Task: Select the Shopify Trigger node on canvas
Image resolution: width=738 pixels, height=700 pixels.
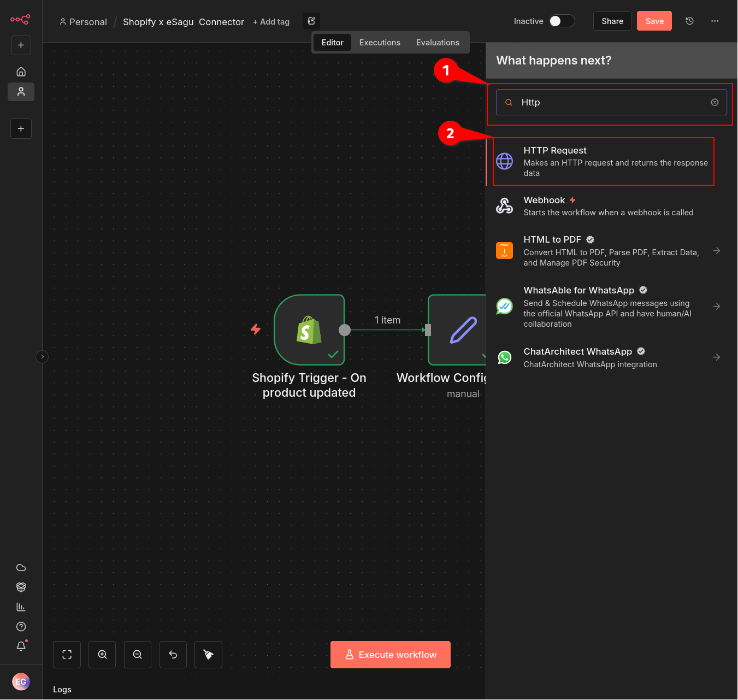Action: tap(309, 330)
